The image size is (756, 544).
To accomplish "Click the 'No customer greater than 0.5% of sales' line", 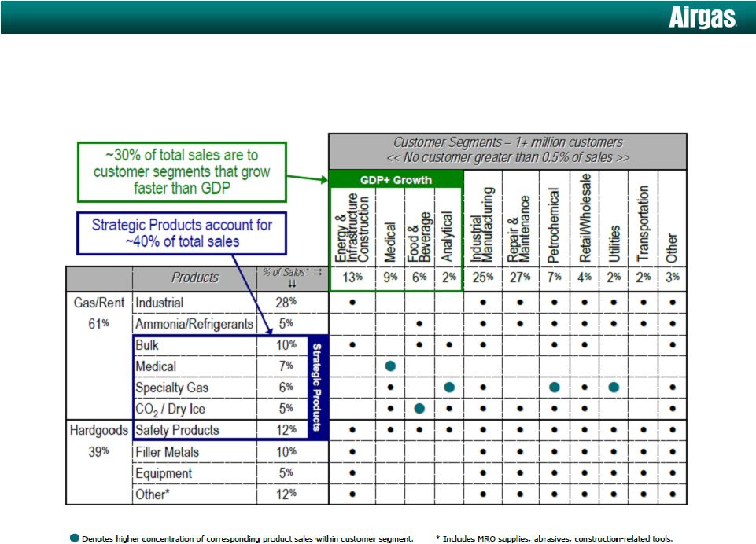I will point(507,157).
